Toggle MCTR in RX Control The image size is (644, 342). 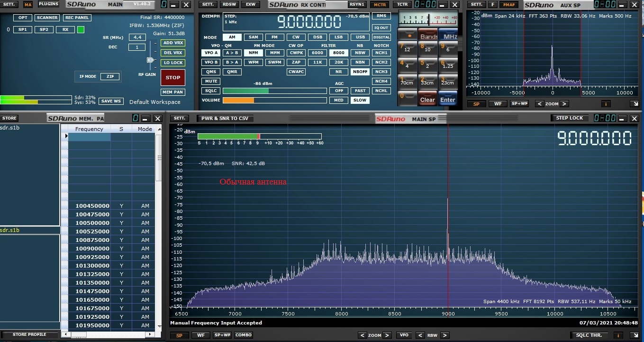click(380, 4)
